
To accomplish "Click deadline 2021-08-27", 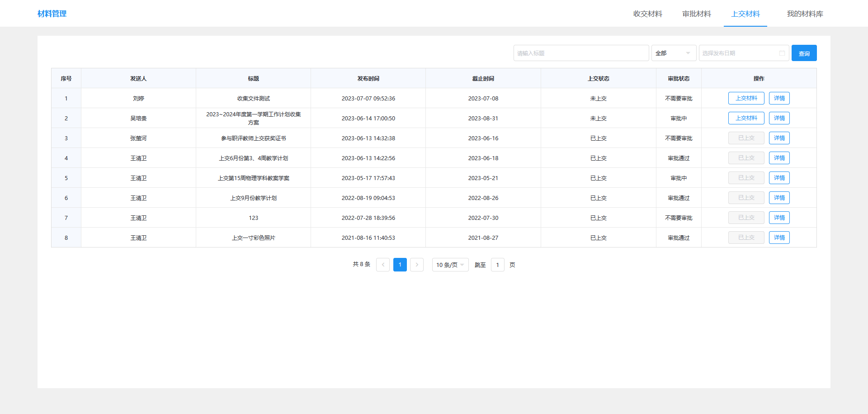I will tap(483, 238).
